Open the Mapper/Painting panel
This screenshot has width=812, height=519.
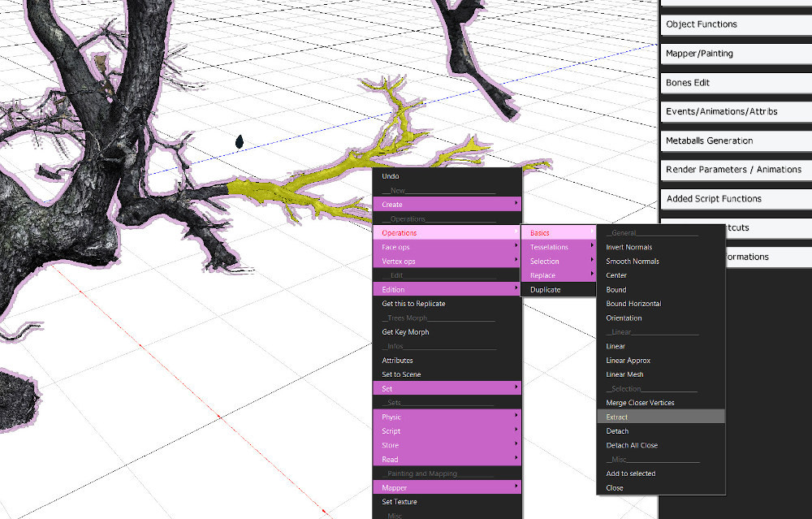click(736, 54)
